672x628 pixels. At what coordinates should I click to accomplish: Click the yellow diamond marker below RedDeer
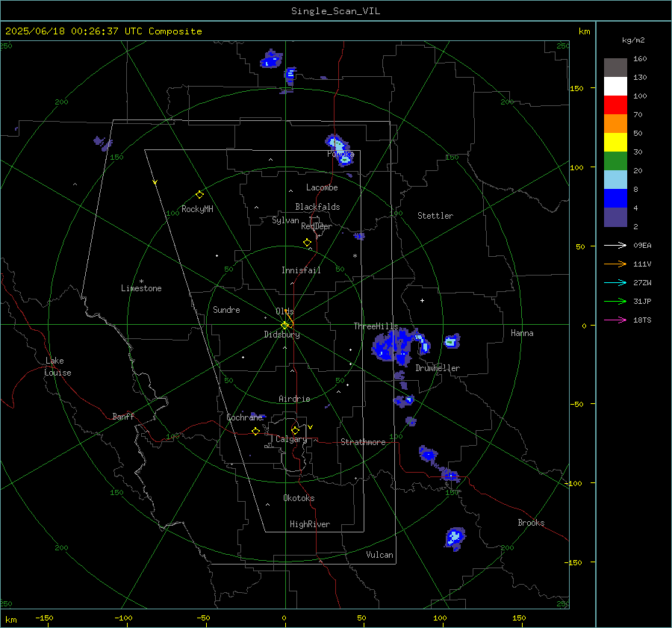click(307, 243)
